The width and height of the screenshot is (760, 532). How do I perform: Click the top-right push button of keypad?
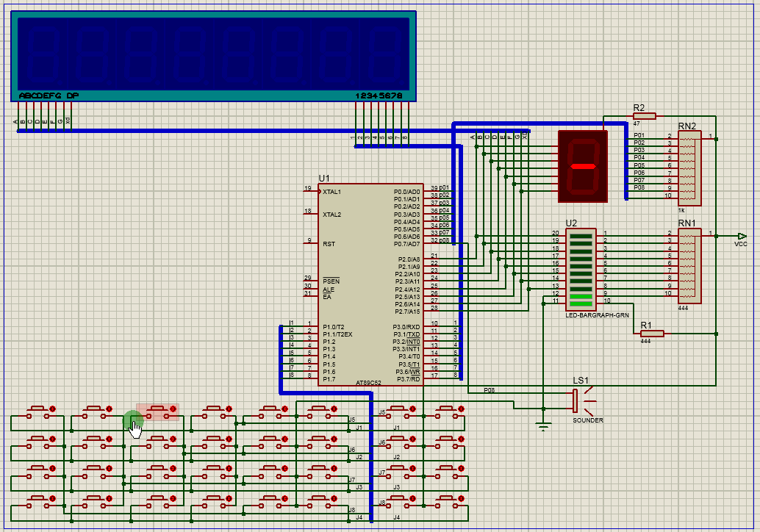pyautogui.click(x=449, y=412)
